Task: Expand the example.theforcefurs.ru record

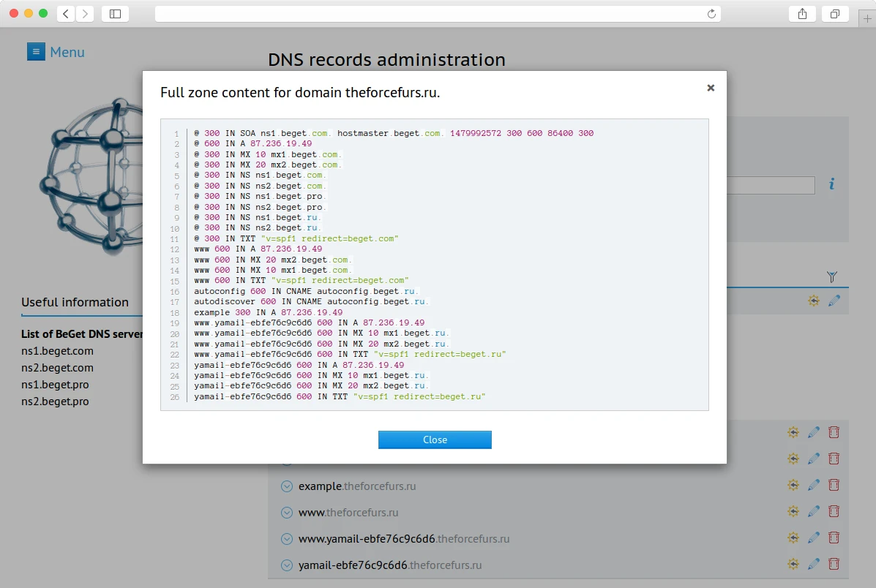Action: point(287,486)
